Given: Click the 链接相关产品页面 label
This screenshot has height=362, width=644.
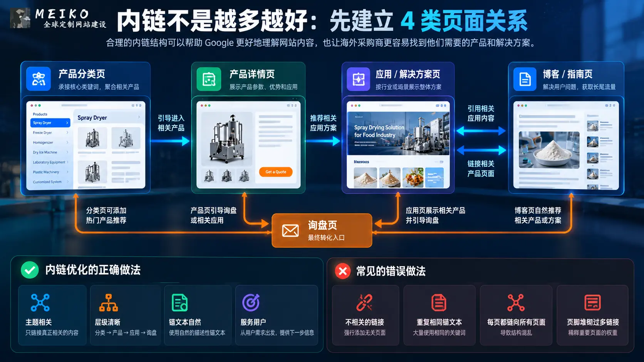Looking at the screenshot, I should click(481, 168).
